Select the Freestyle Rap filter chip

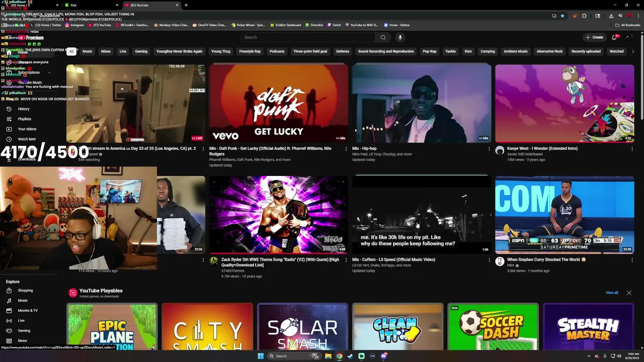[250, 51]
